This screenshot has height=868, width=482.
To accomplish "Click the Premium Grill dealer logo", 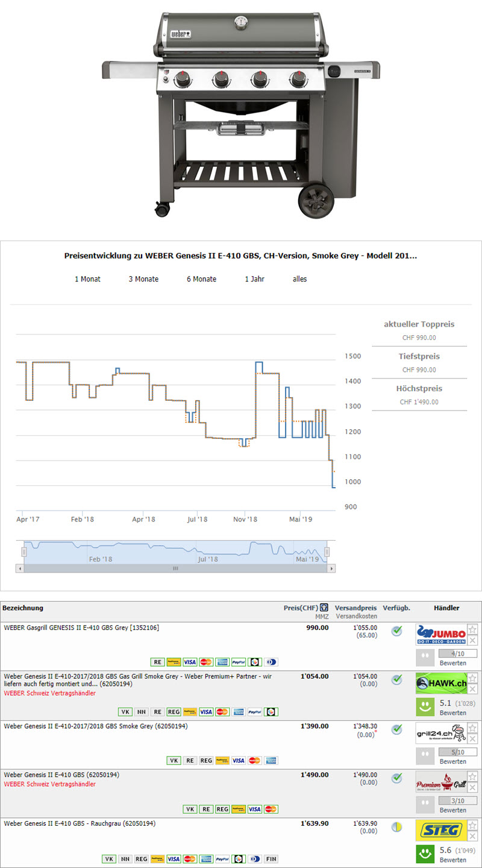I will (x=441, y=782).
